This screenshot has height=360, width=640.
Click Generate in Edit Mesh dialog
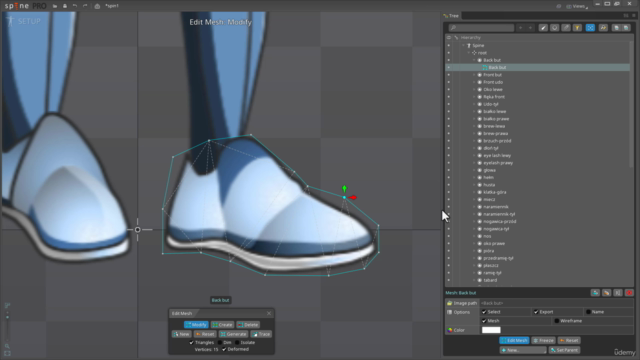click(x=233, y=334)
